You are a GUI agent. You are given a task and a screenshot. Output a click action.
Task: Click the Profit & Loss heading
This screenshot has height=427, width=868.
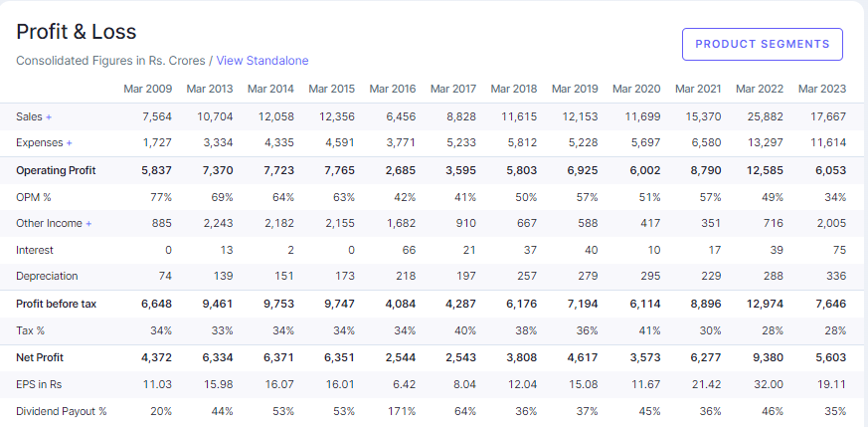click(x=77, y=32)
